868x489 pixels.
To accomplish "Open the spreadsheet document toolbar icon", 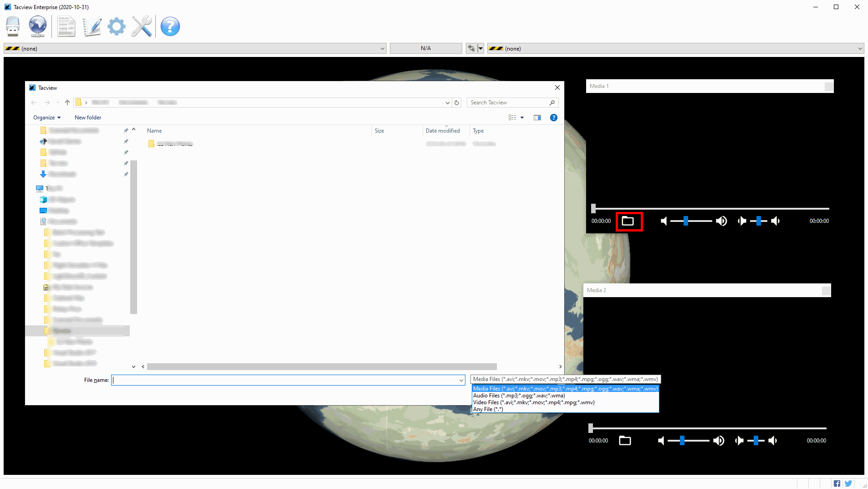I will click(66, 26).
